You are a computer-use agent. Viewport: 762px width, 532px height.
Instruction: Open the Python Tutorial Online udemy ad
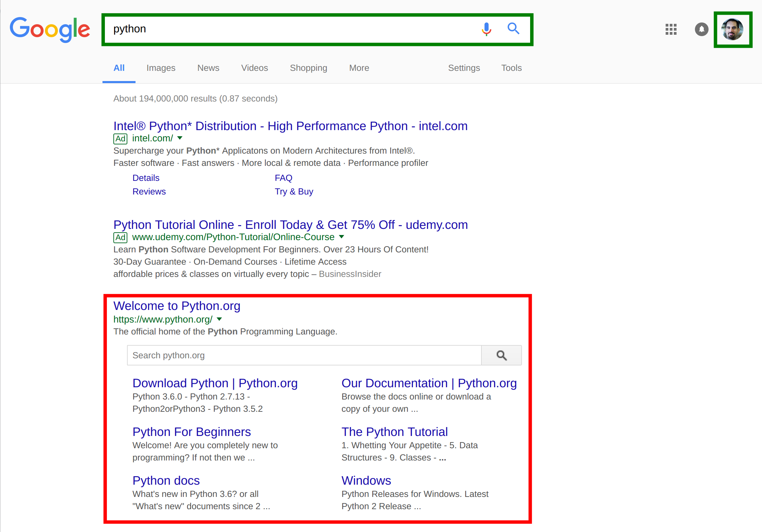coord(290,225)
